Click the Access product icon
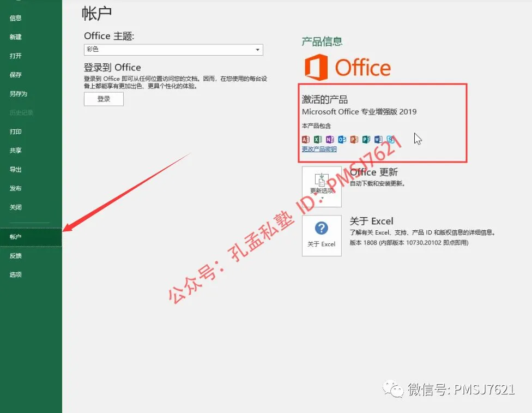 tap(306, 139)
